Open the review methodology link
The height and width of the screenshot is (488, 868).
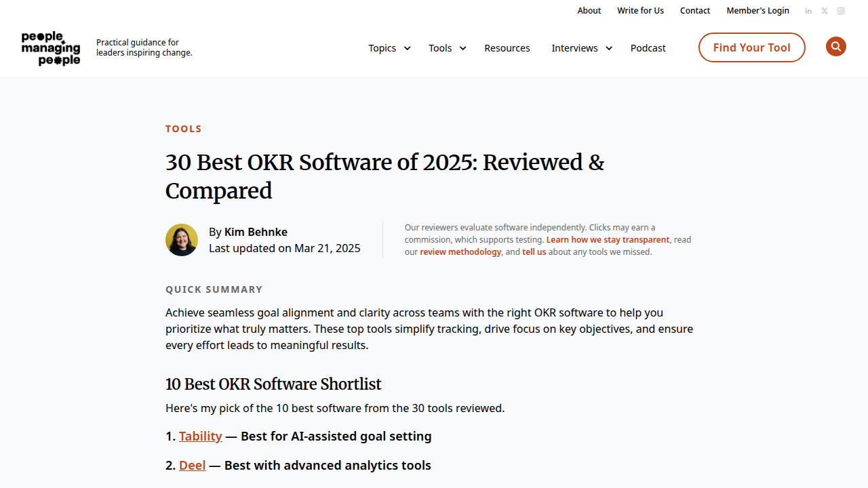[x=460, y=252]
